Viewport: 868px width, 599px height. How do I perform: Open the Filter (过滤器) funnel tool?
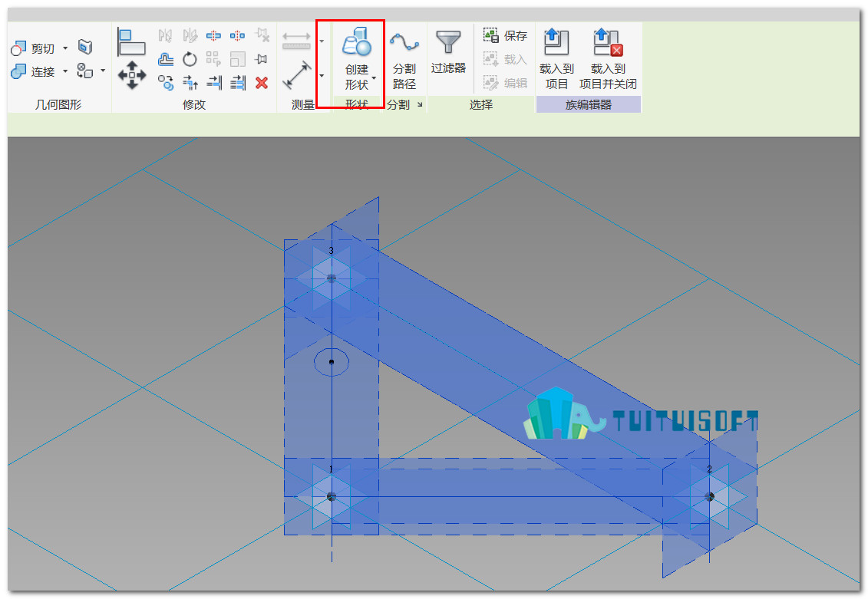(x=448, y=52)
